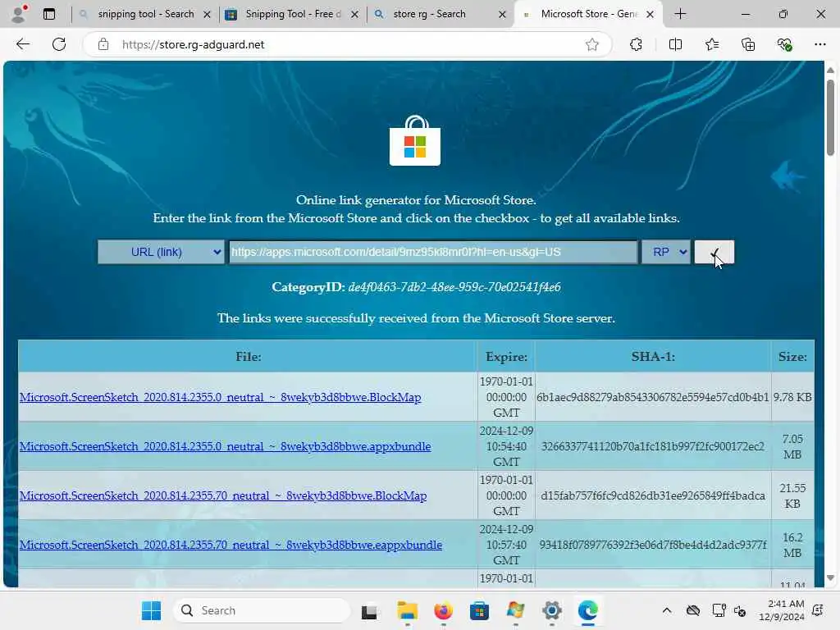
Task: Click SHA-1 hash 93418f0789776392f3e06d7f8be4d4d2adc9377f
Action: coord(652,545)
